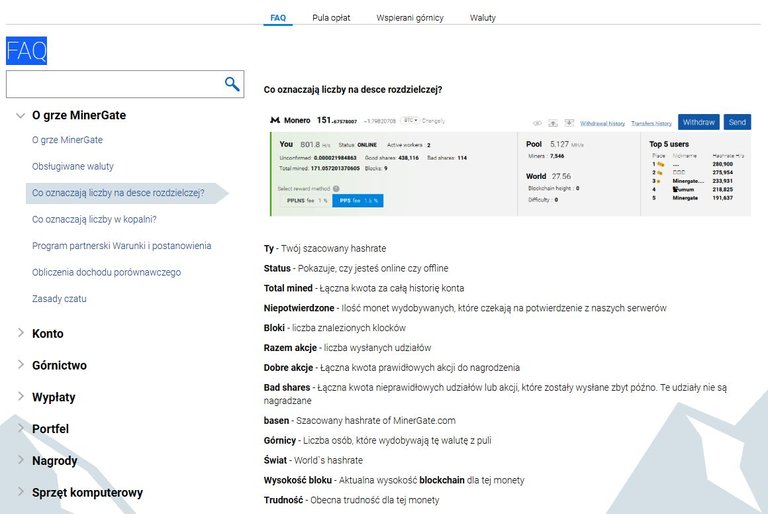This screenshot has width=768, height=514.
Task: Open Program partnerski Warunki i postanowienia
Action: [121, 246]
